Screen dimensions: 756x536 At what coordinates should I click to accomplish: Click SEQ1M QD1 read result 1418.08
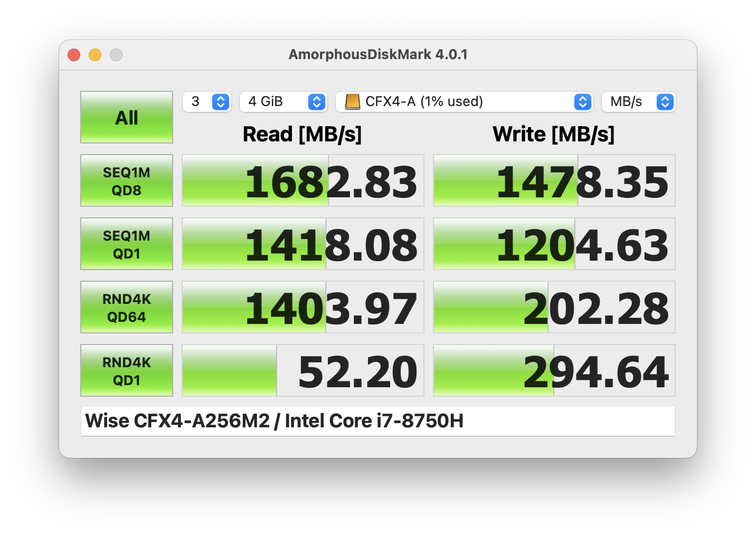point(303,244)
